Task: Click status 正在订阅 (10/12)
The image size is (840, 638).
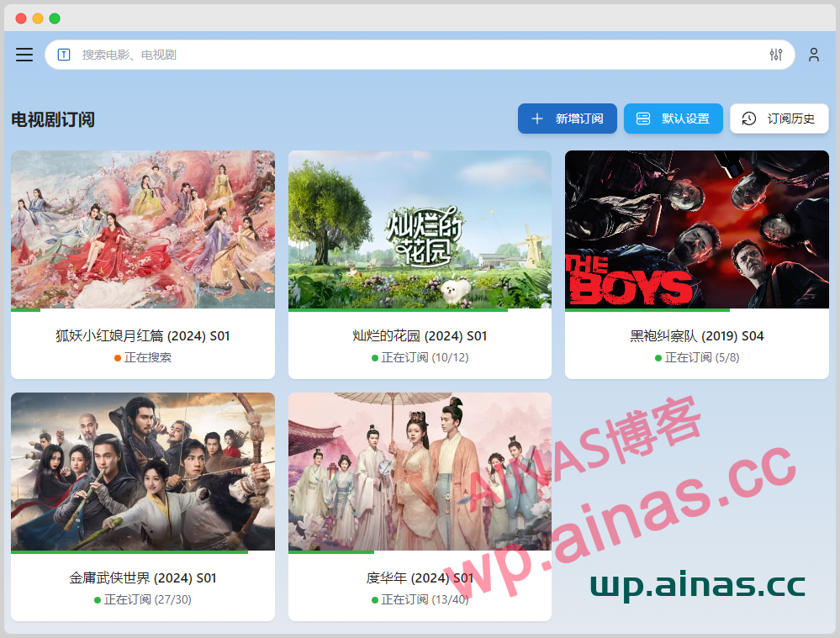Action: pyautogui.click(x=425, y=357)
